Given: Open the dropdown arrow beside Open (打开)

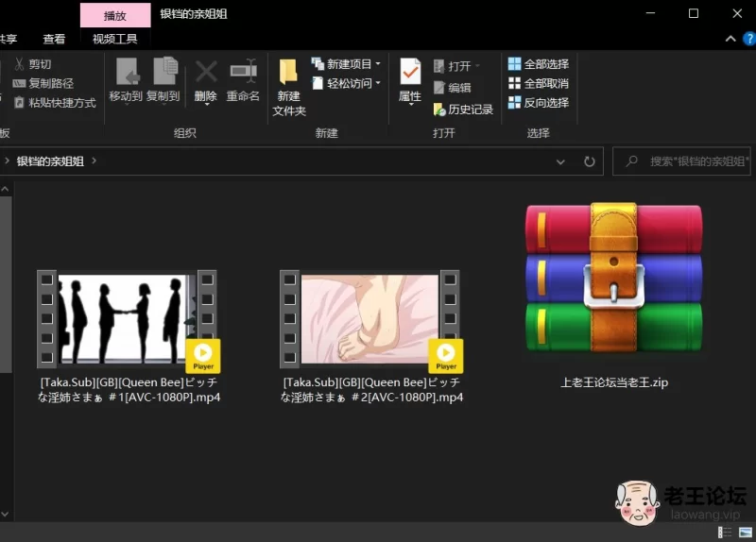Looking at the screenshot, I should click(x=477, y=66).
